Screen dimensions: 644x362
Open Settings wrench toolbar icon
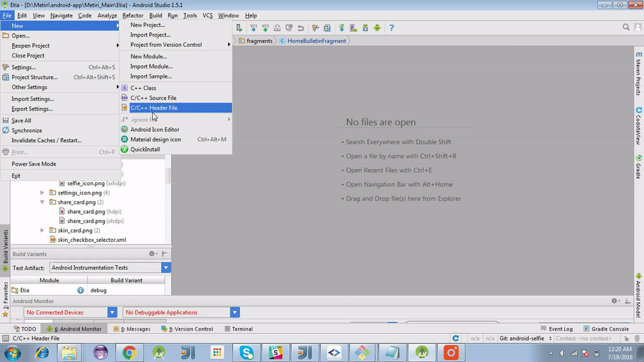[315, 28]
